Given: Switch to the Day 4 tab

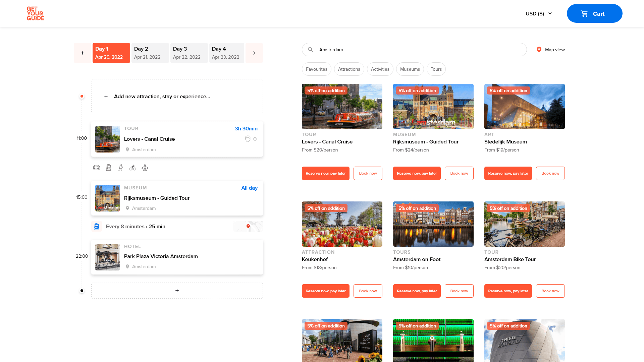Looking at the screenshot, I should pyautogui.click(x=226, y=53).
